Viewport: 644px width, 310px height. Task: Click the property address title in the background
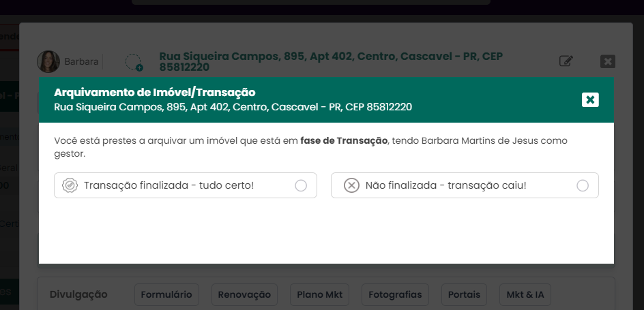331,61
